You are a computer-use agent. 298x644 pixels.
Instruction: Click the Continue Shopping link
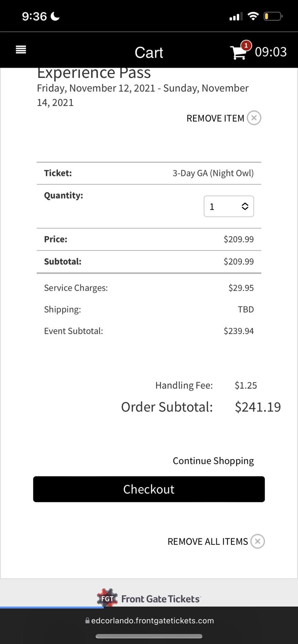click(213, 461)
